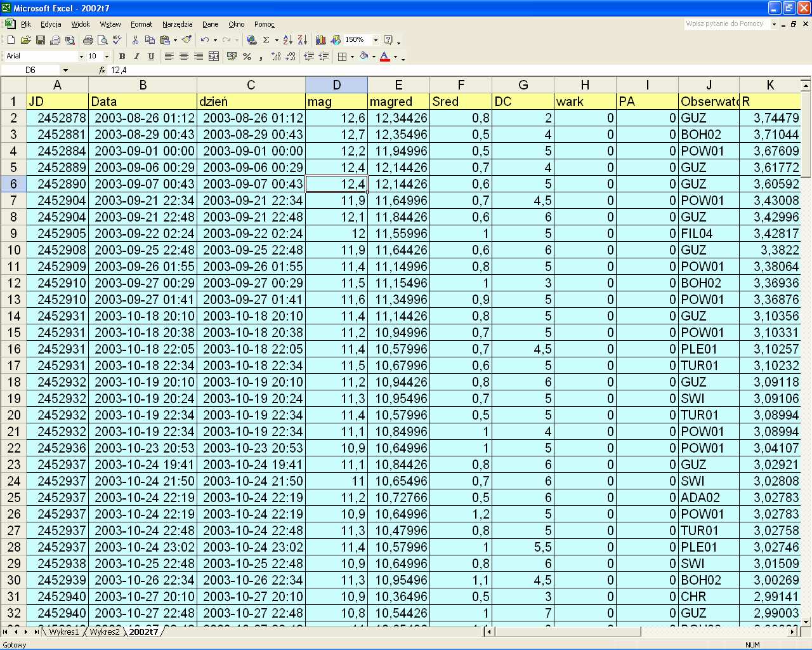Image resolution: width=812 pixels, height=650 pixels.
Task: Open the Plik menu
Action: 26,24
